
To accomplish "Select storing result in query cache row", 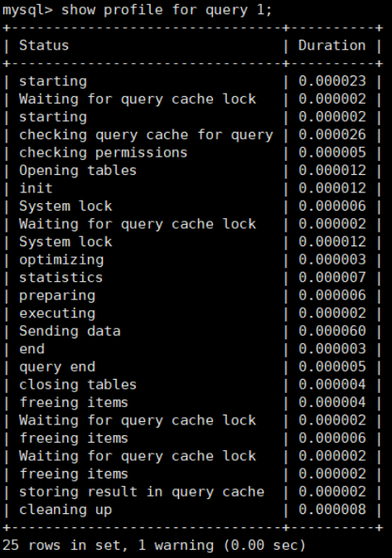I will pyautogui.click(x=192, y=492).
